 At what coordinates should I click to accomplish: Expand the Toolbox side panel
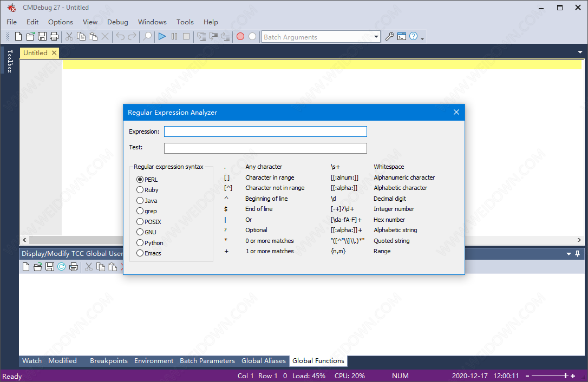10,61
